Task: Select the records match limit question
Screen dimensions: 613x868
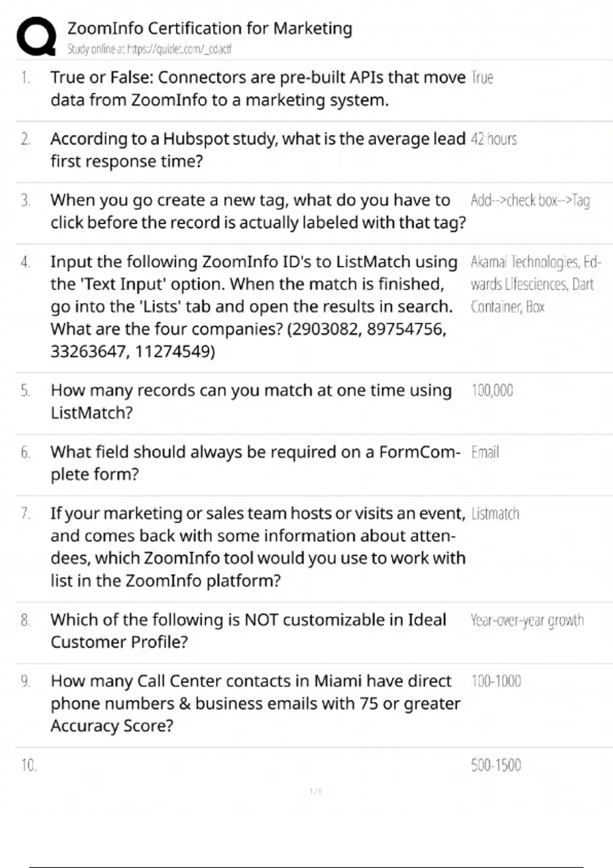Action: click(x=251, y=401)
